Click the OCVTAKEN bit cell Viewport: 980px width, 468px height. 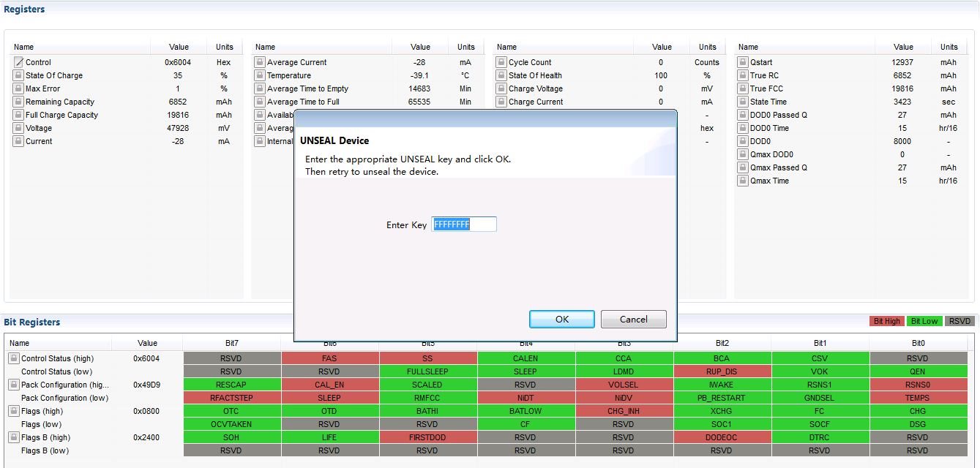231,424
